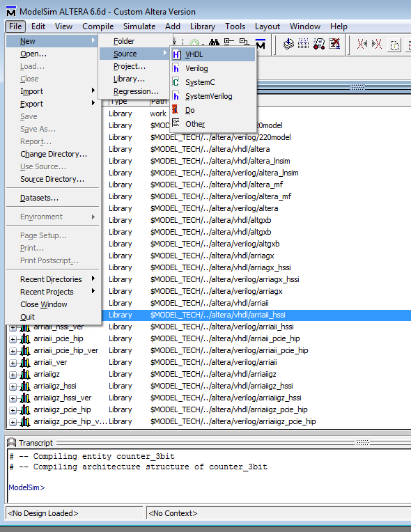Choose Change Directory... from File menu
This screenshot has height=532, width=411.
tap(52, 154)
